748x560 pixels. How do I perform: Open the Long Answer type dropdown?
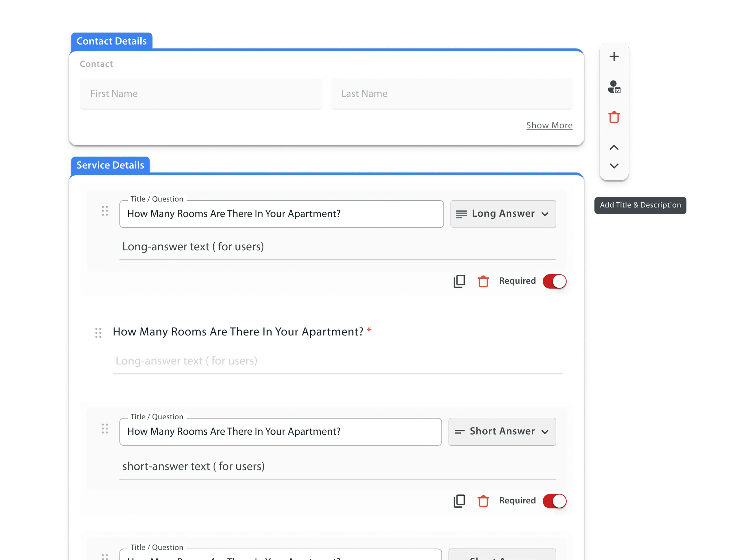click(503, 214)
